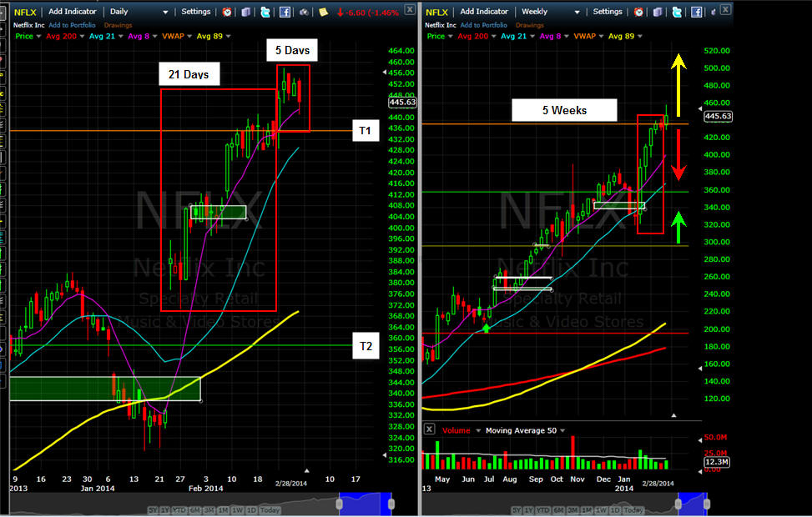
Task: Open Settings in the Weekly chart
Action: (608, 12)
